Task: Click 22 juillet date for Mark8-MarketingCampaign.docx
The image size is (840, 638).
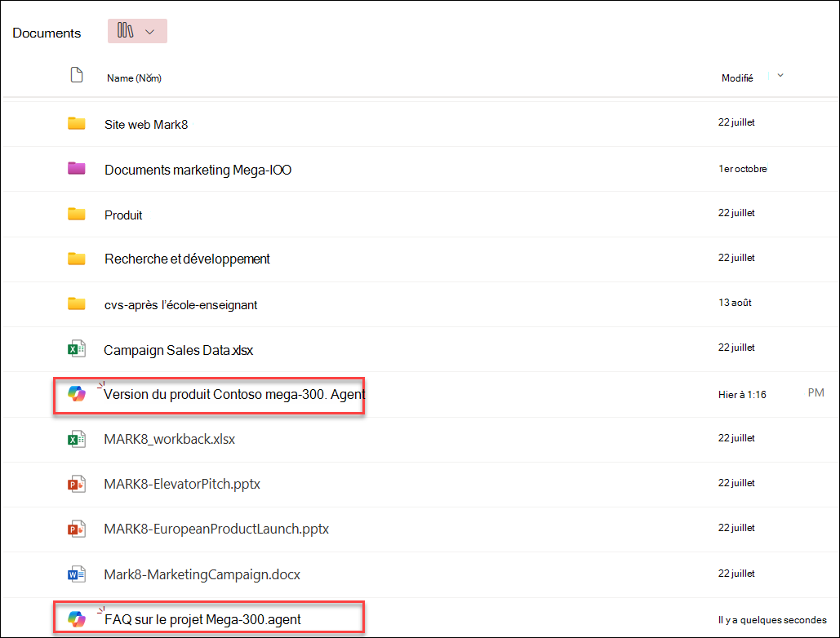Action: 736,574
